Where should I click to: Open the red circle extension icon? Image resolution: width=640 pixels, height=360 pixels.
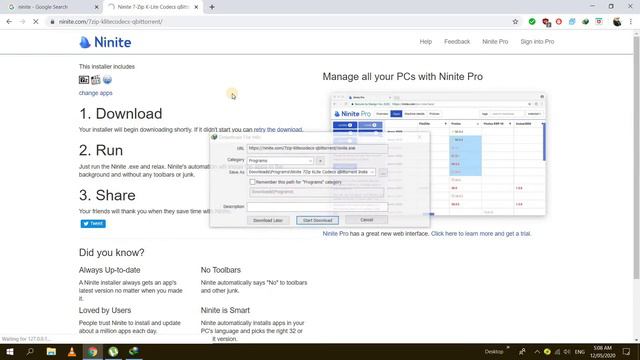(x=559, y=22)
